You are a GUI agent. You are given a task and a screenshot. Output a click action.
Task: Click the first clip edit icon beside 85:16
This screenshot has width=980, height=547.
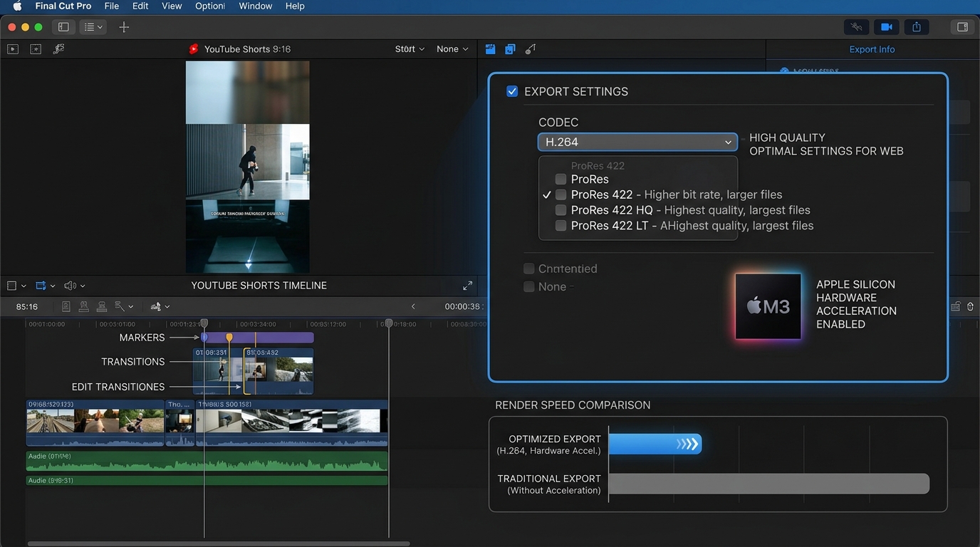coord(66,306)
